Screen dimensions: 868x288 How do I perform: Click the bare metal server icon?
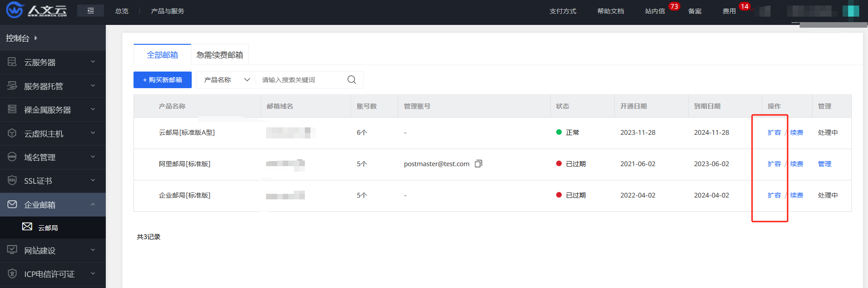click(x=12, y=109)
